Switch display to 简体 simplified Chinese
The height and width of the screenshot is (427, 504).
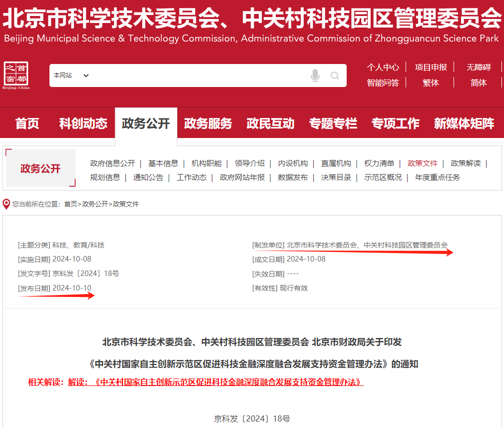(x=478, y=82)
